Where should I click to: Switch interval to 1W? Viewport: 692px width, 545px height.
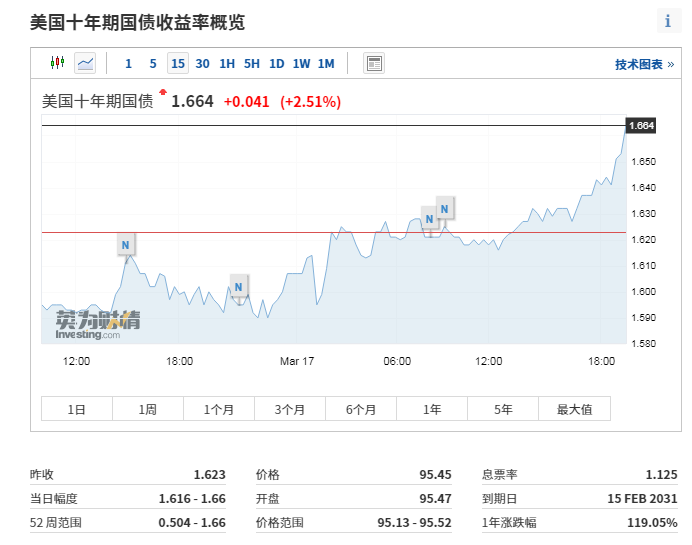[x=301, y=63]
